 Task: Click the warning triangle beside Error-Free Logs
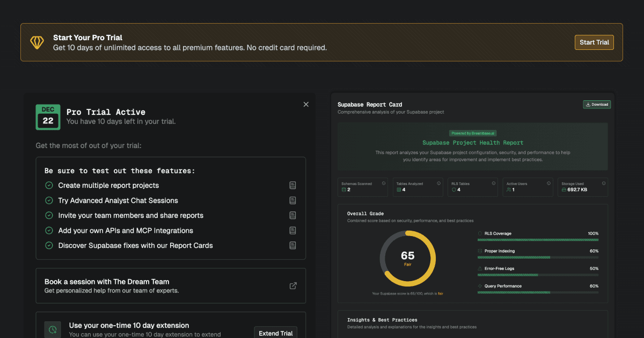coord(480,268)
